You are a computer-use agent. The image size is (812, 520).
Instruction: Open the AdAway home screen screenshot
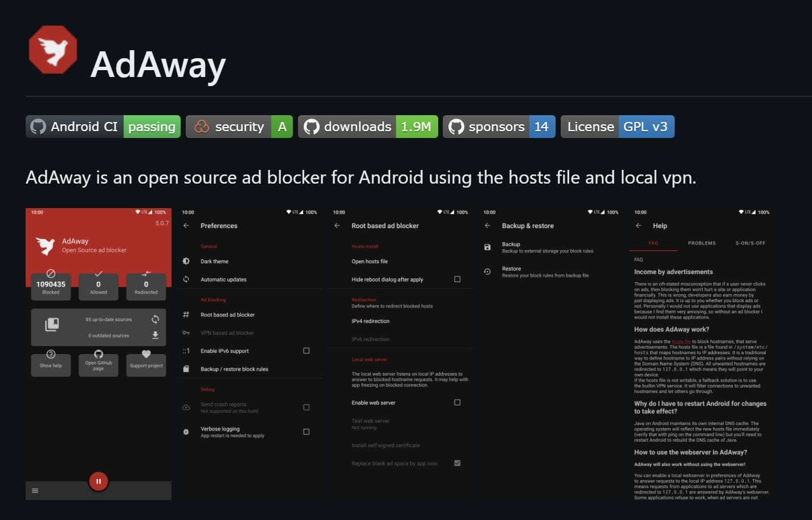coord(99,354)
